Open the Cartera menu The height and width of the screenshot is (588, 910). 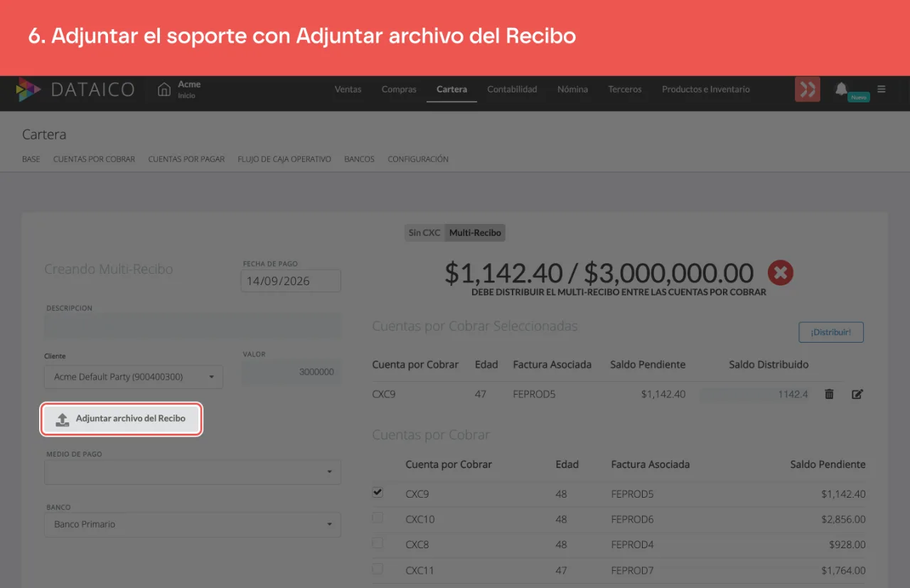(x=452, y=90)
